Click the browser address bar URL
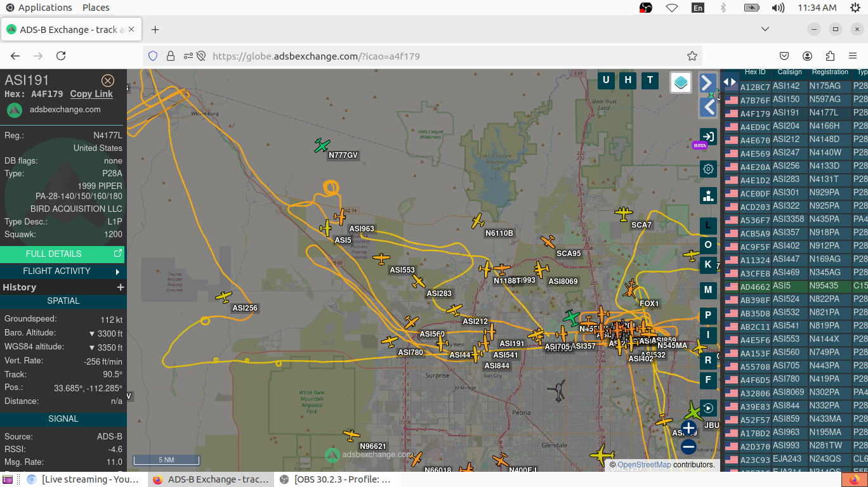Viewport: 868px width, 487px height. [316, 56]
